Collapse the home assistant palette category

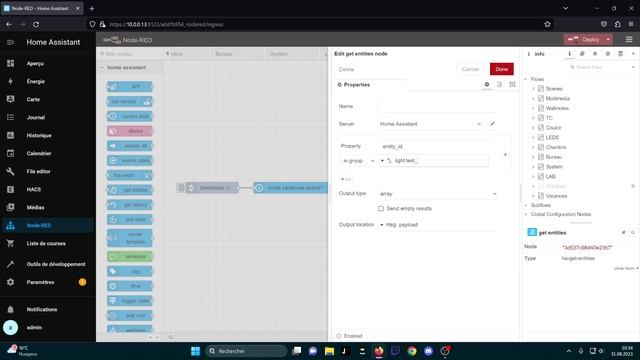coord(130,68)
